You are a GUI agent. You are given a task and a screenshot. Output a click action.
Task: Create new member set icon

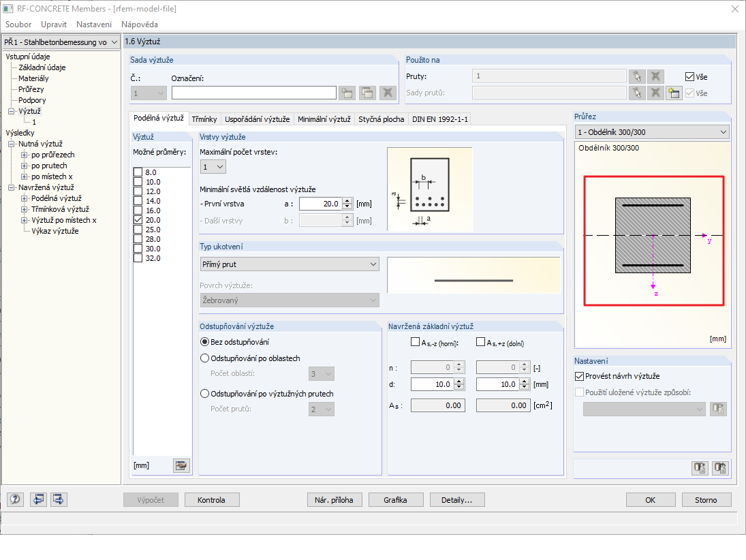tap(674, 93)
